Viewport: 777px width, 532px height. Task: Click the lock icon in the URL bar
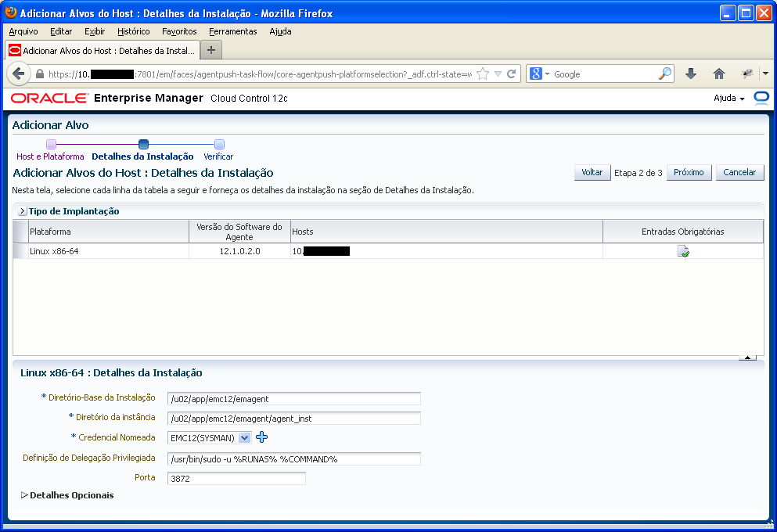pos(40,74)
